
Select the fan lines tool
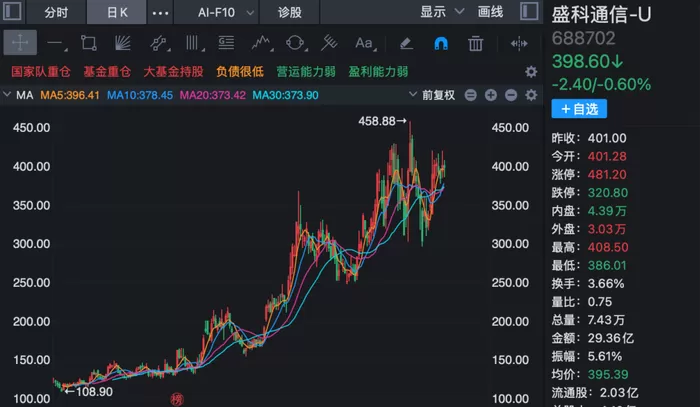point(122,43)
